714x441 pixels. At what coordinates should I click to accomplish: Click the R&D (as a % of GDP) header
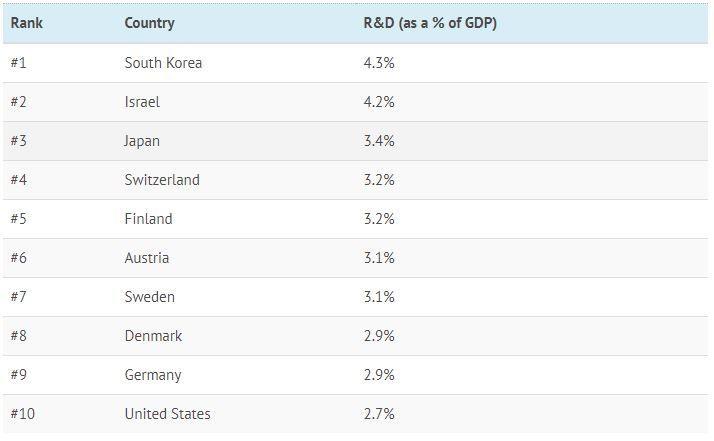coord(430,23)
